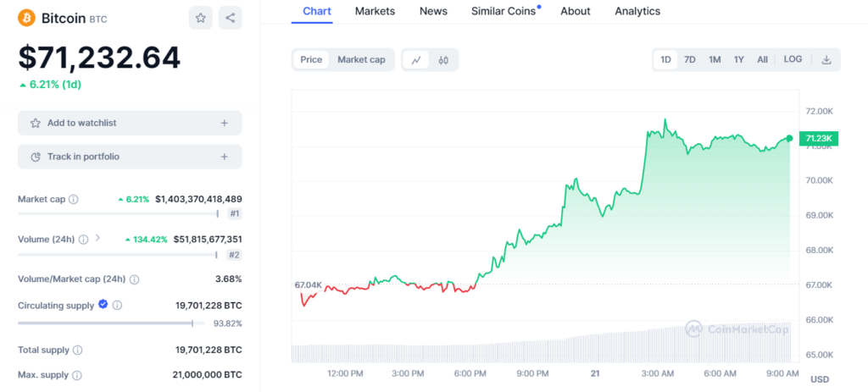Star Bitcoin as a favorite
The width and height of the screenshot is (868, 392).
point(200,19)
